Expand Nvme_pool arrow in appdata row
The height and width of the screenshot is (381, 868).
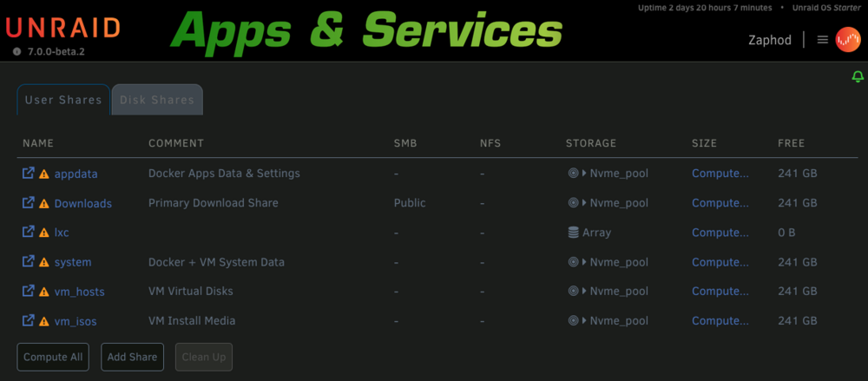point(584,174)
